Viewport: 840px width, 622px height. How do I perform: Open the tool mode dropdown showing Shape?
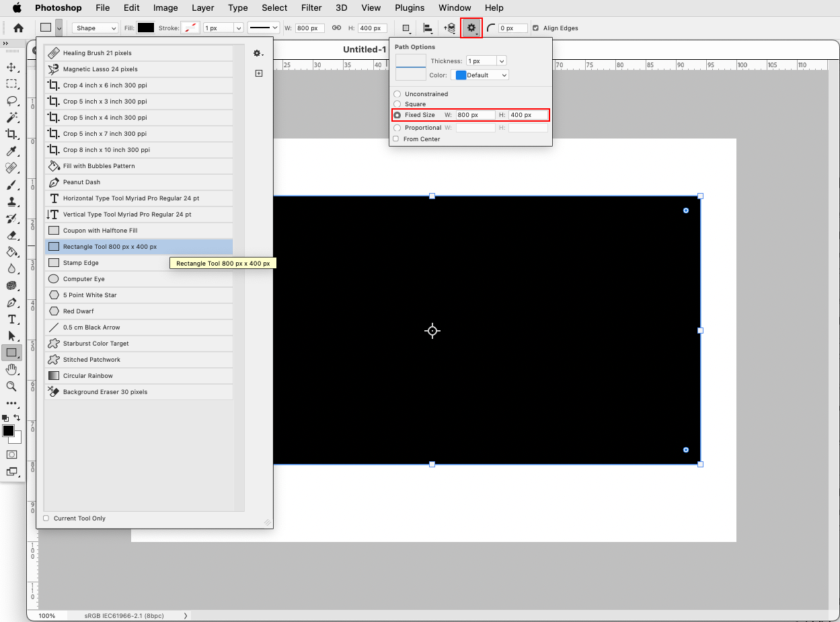pyautogui.click(x=94, y=28)
